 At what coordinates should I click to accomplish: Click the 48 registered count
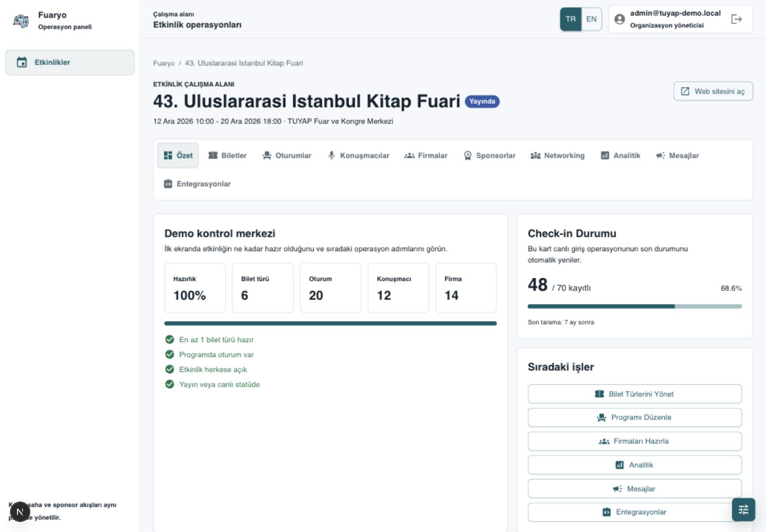click(x=538, y=285)
